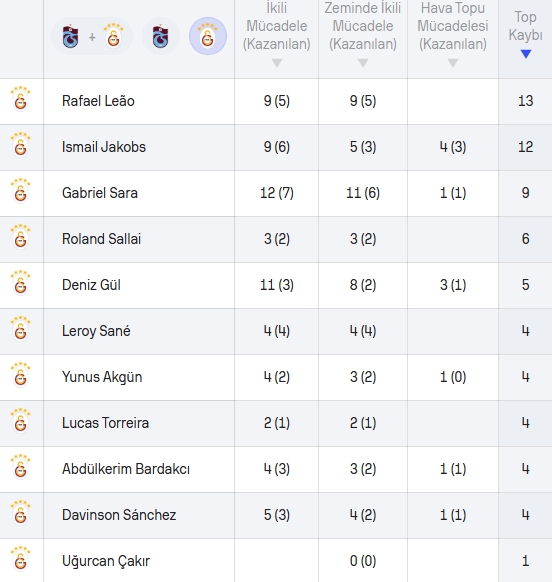Select the Lucas Torreira name
The height and width of the screenshot is (582, 552).
pyautogui.click(x=105, y=423)
